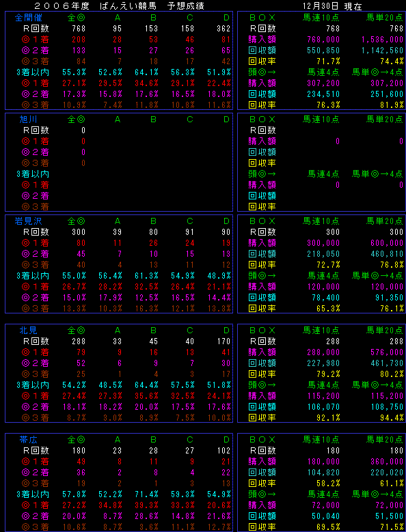Click the '北見' section heading
Viewport: 406px width, 532px height.
pyautogui.click(x=29, y=330)
